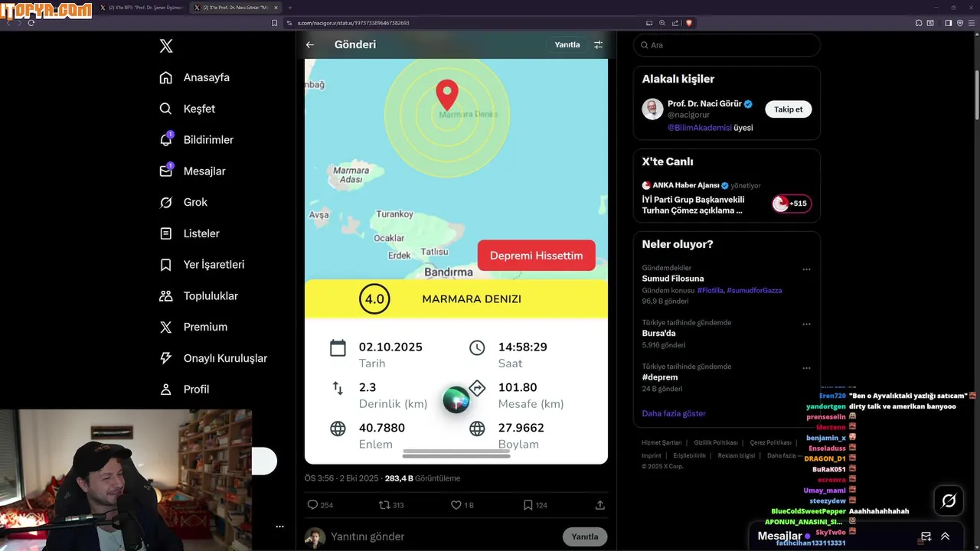The width and height of the screenshot is (980, 551).
Task: Click the Ara search field
Action: (x=727, y=45)
